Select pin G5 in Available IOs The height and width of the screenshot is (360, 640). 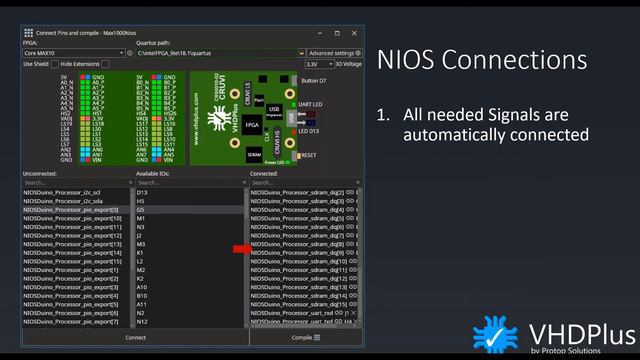point(190,209)
